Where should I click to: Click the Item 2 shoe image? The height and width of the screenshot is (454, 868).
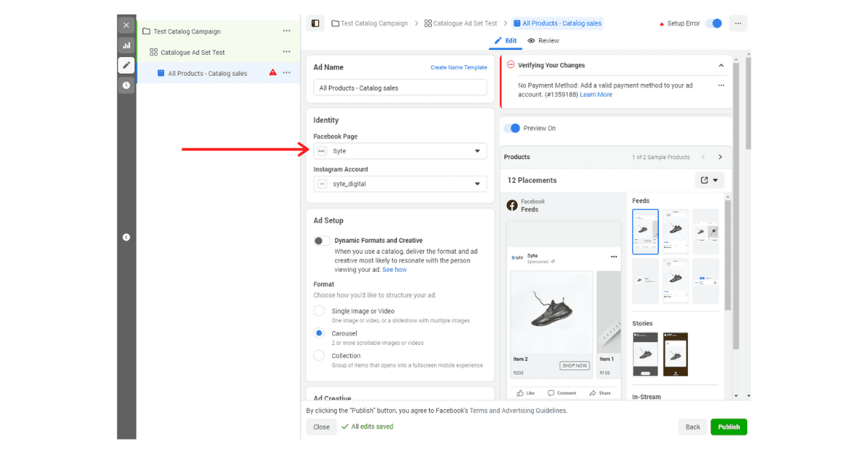tap(551, 313)
